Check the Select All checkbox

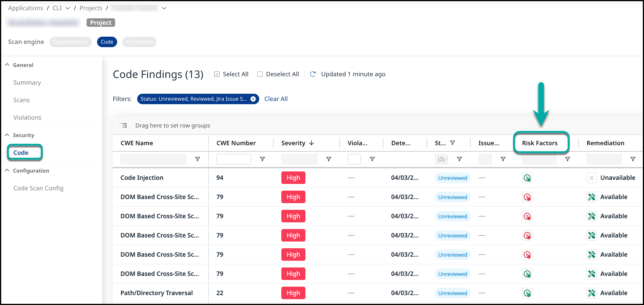(217, 74)
